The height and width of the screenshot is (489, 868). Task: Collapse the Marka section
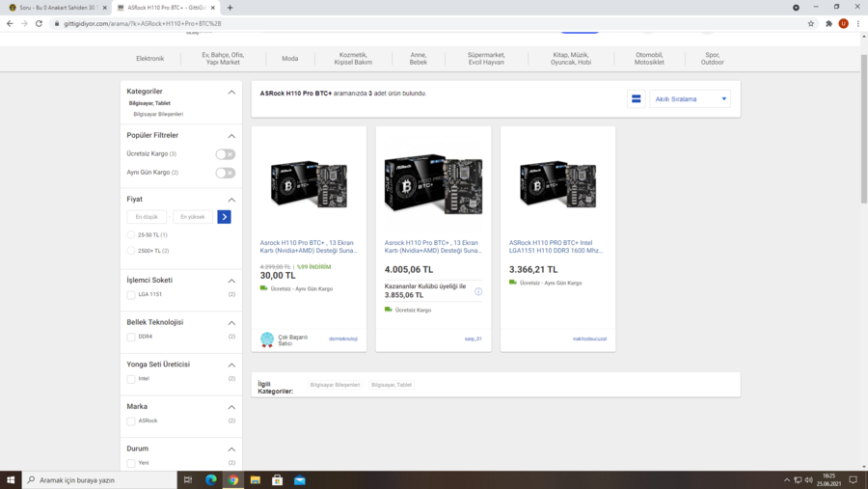[x=231, y=407]
